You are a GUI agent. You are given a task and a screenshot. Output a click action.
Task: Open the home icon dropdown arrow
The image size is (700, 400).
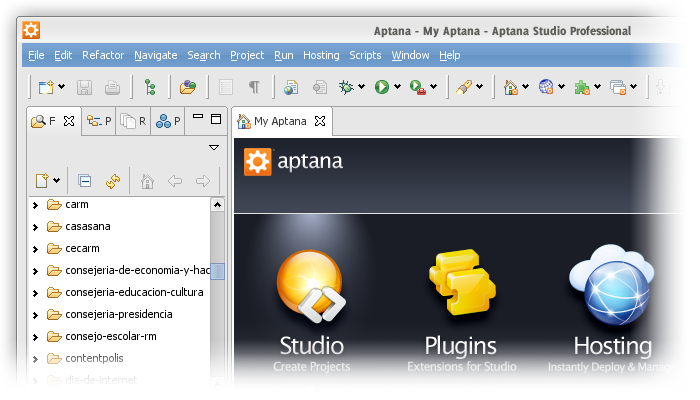coord(525,87)
